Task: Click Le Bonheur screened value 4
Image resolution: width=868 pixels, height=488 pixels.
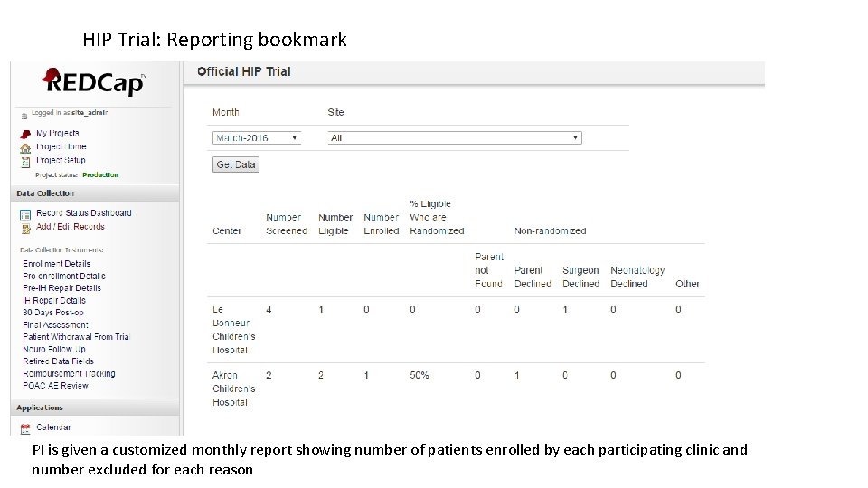Action: tap(269, 310)
